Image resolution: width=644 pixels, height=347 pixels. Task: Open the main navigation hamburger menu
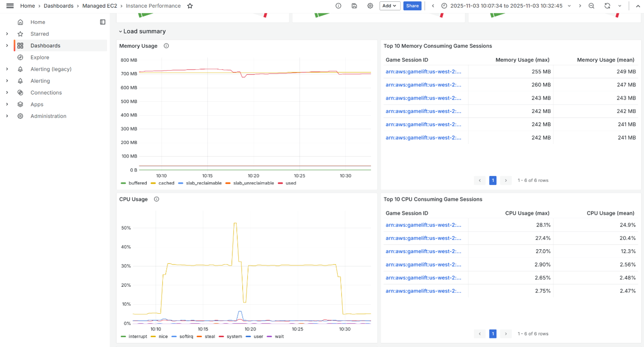coord(10,6)
